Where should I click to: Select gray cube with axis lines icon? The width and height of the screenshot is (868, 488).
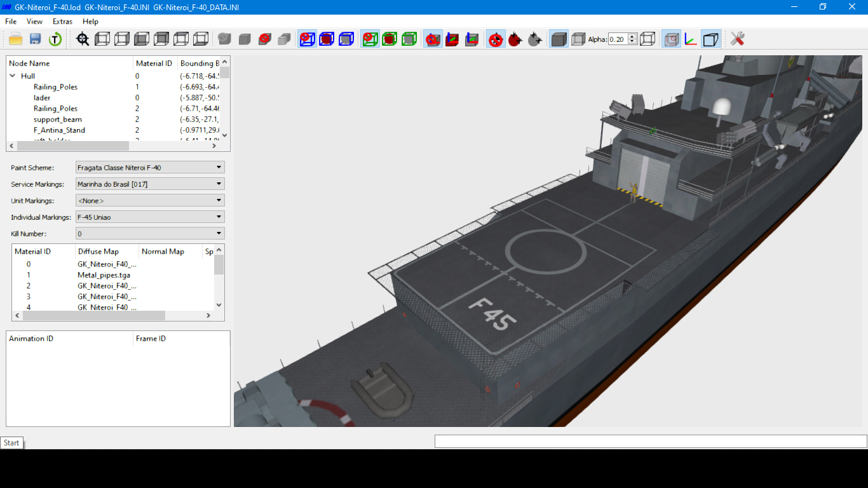(x=472, y=39)
